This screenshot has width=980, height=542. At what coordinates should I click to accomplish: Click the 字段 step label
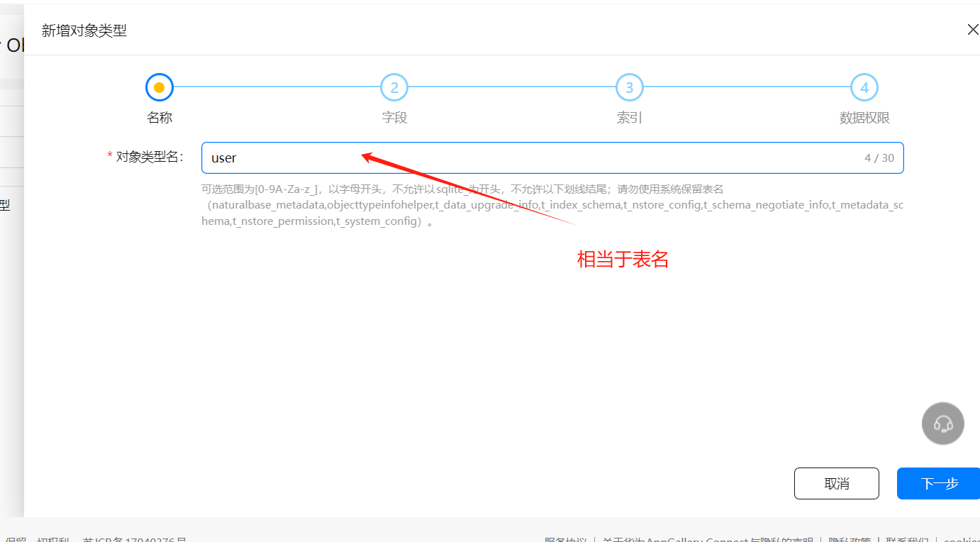394,118
